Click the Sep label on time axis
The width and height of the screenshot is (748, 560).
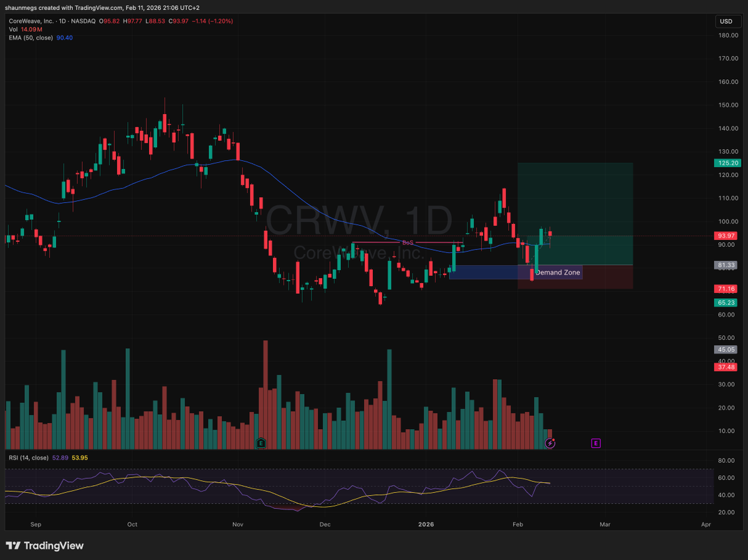pos(36,526)
